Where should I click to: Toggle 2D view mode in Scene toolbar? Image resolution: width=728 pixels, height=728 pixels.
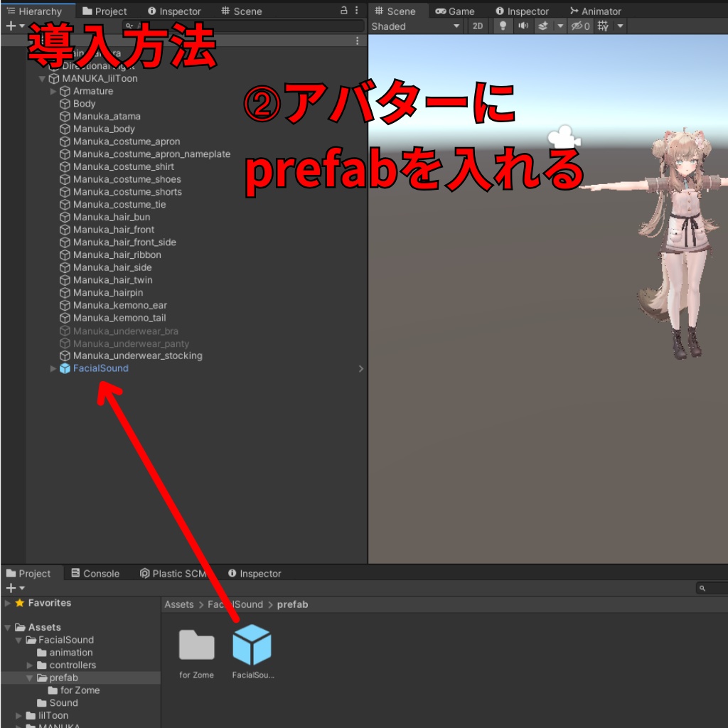(477, 26)
